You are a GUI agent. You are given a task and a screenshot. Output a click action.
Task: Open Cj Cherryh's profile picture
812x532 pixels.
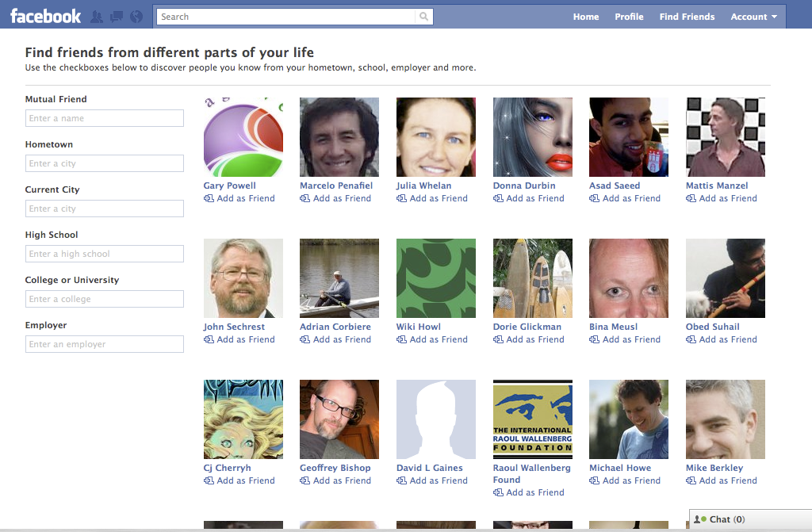(243, 419)
